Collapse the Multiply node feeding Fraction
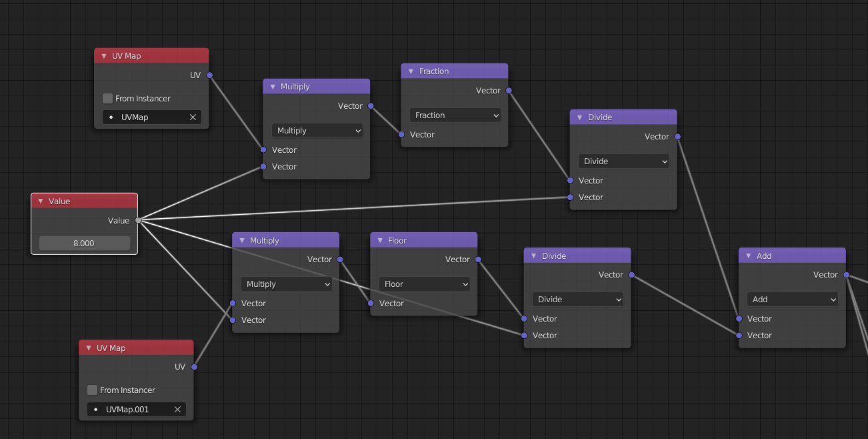 pyautogui.click(x=273, y=86)
